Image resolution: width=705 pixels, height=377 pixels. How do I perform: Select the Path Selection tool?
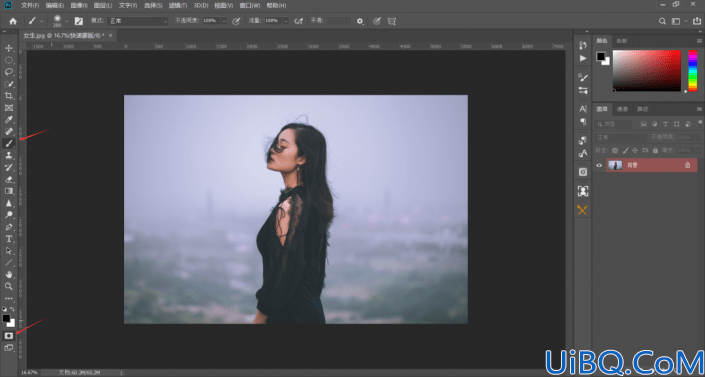coord(9,251)
